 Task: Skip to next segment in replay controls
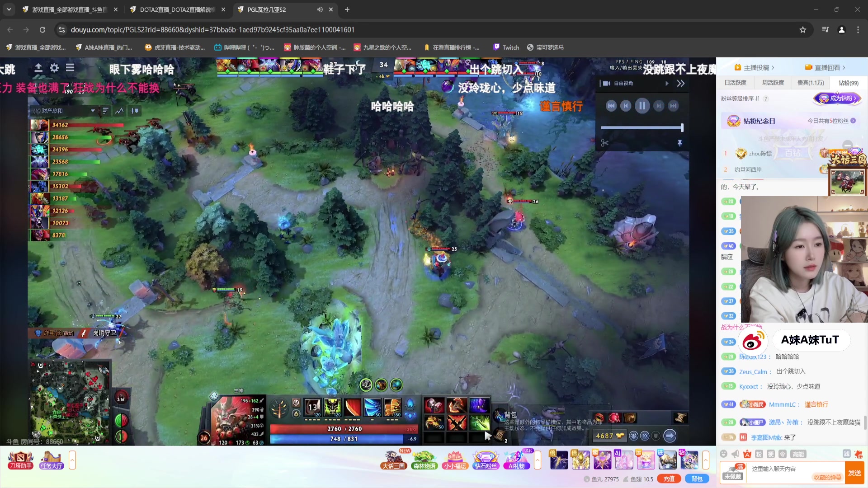click(x=673, y=106)
